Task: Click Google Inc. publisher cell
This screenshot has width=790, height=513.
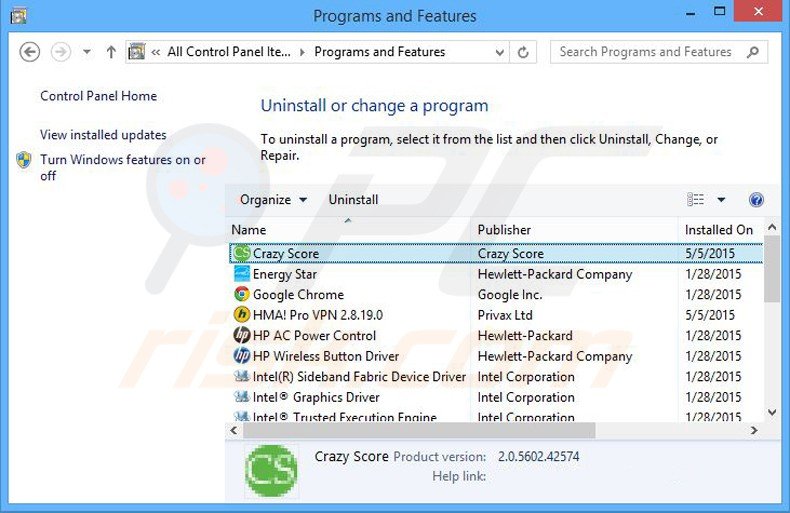Action: tap(510, 295)
